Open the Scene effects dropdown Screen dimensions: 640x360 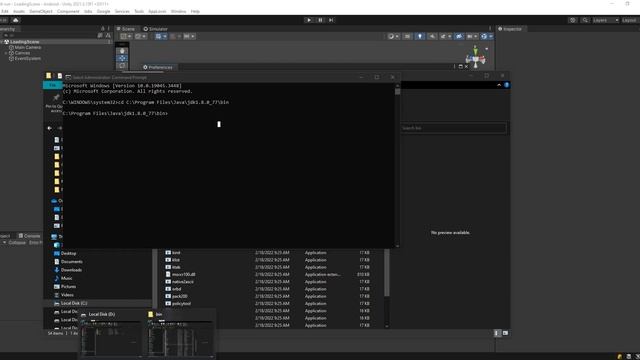(x=445, y=36)
